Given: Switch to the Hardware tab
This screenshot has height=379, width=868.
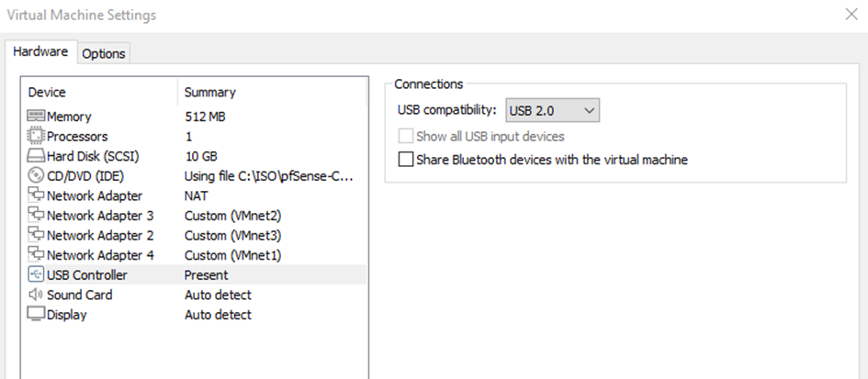Looking at the screenshot, I should pos(40,51).
